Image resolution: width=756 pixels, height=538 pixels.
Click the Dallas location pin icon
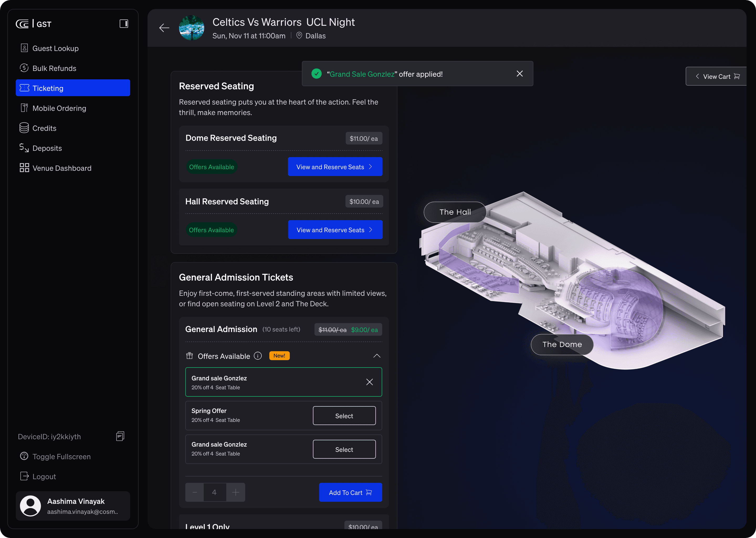(x=299, y=35)
